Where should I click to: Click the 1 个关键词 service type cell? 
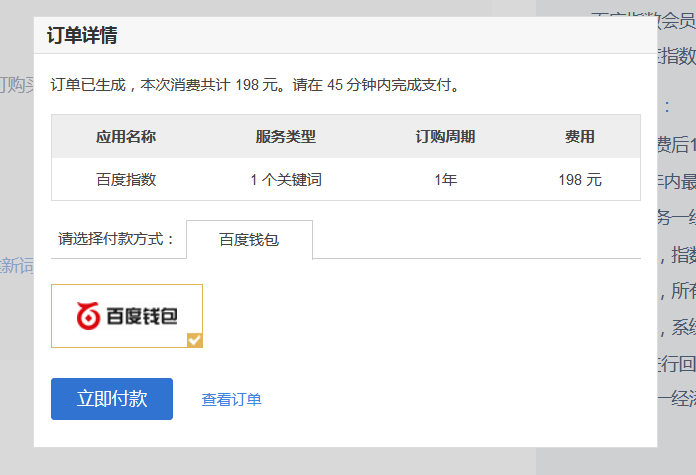pyautogui.click(x=286, y=180)
